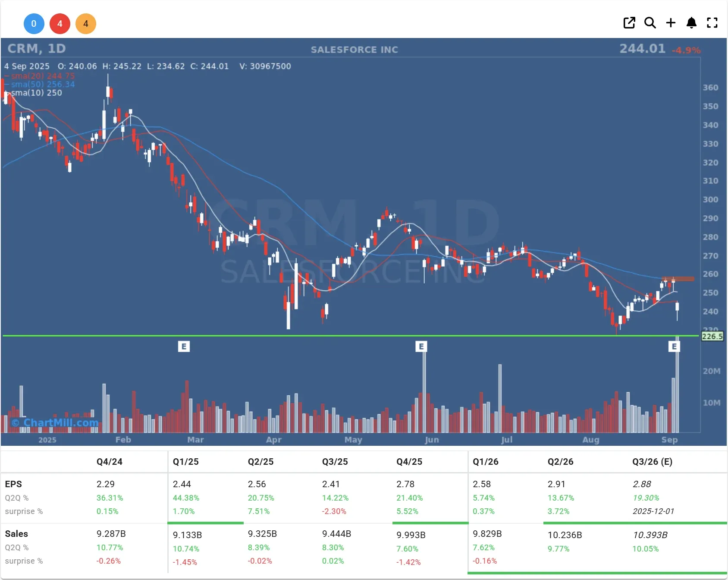Click the EPS row label

click(x=13, y=484)
